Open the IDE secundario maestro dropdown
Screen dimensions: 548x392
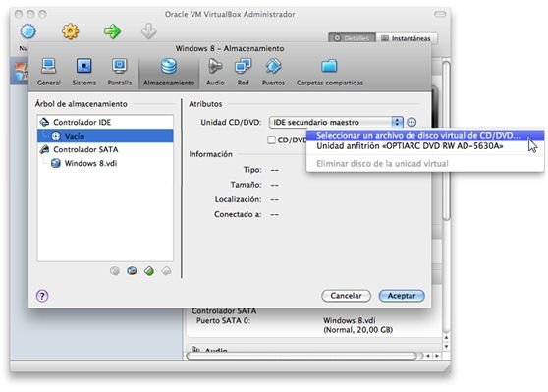pyautogui.click(x=336, y=122)
